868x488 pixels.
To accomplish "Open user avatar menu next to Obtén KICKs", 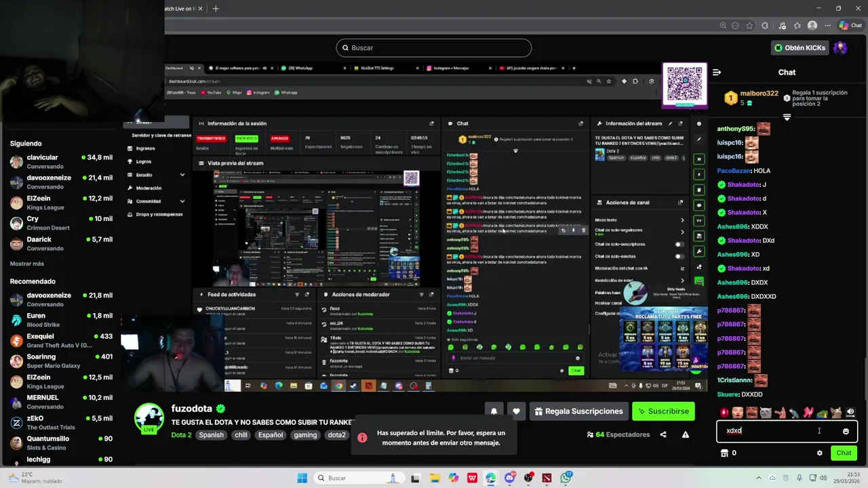I will (x=840, y=47).
